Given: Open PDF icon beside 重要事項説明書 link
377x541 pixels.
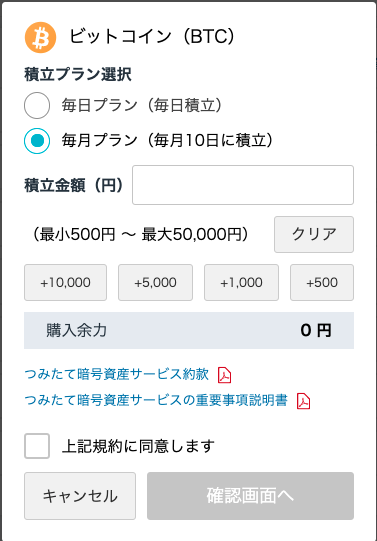Looking at the screenshot, I should [304, 401].
